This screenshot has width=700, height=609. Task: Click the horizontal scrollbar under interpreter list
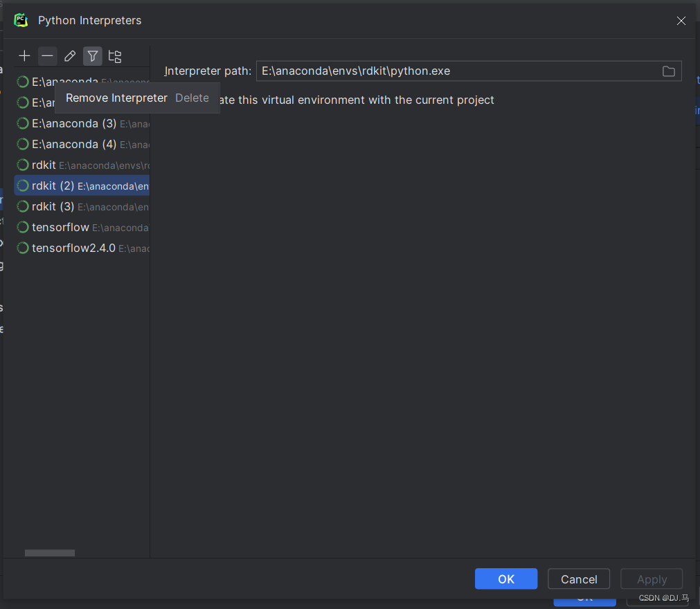pyautogui.click(x=50, y=553)
